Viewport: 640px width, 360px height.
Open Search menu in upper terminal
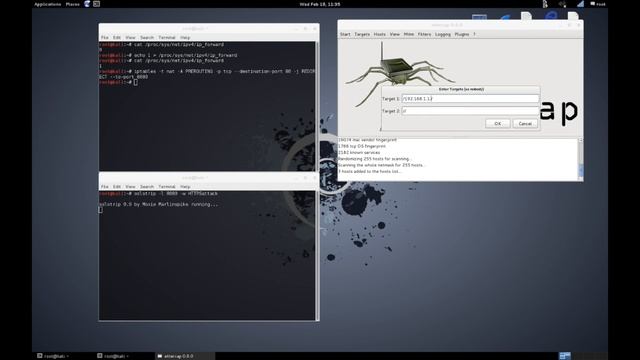pyautogui.click(x=147, y=38)
